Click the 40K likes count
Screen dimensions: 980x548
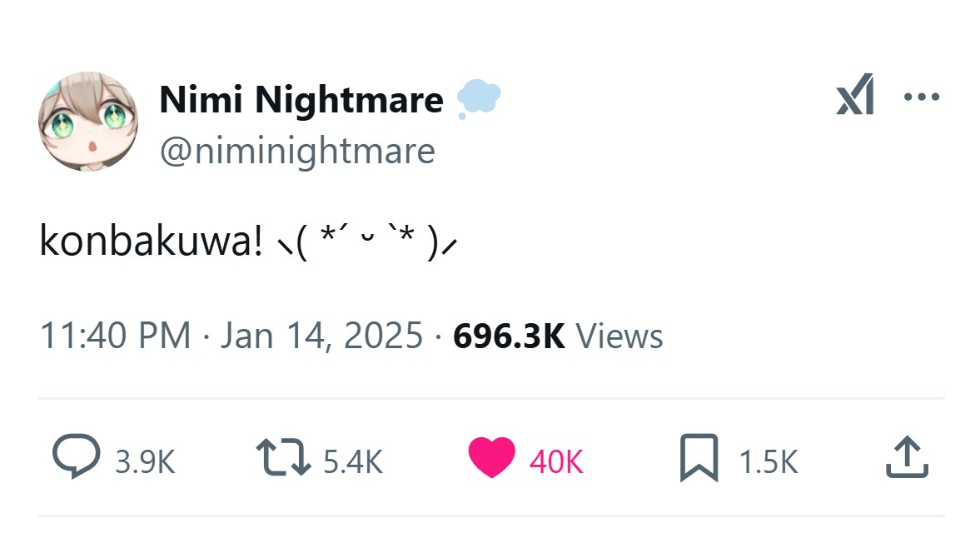(x=555, y=461)
